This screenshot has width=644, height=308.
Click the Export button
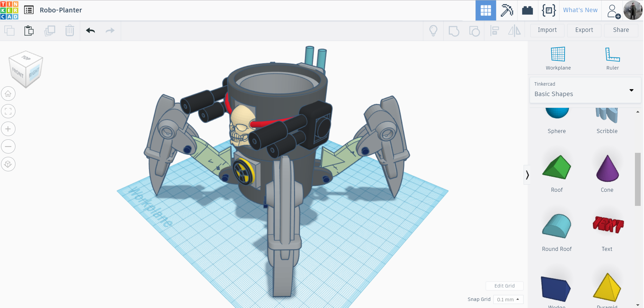click(x=584, y=30)
